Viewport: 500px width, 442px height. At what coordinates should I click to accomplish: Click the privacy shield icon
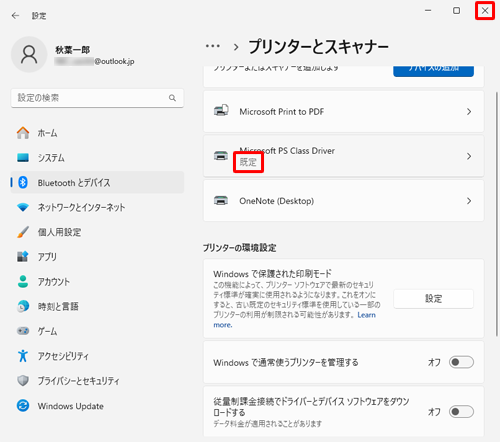point(23,380)
